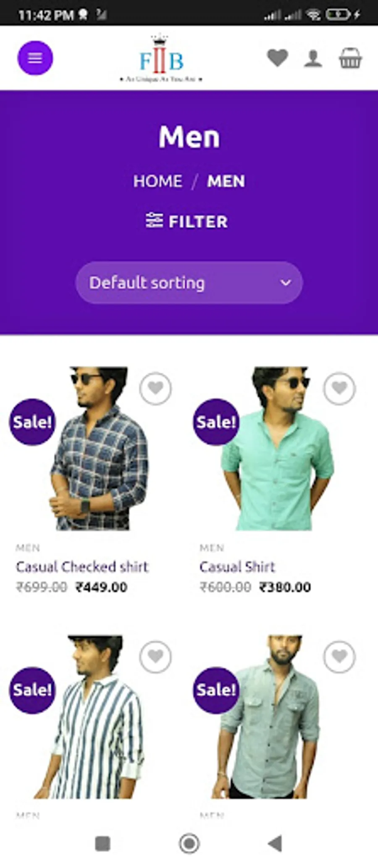Open the shopping basket icon
378x868 pixels.
pyautogui.click(x=350, y=58)
